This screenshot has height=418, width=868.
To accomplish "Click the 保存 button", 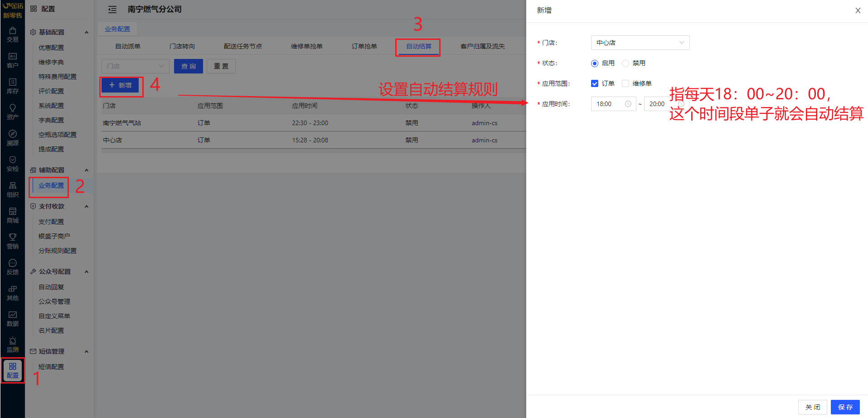I will (845, 407).
